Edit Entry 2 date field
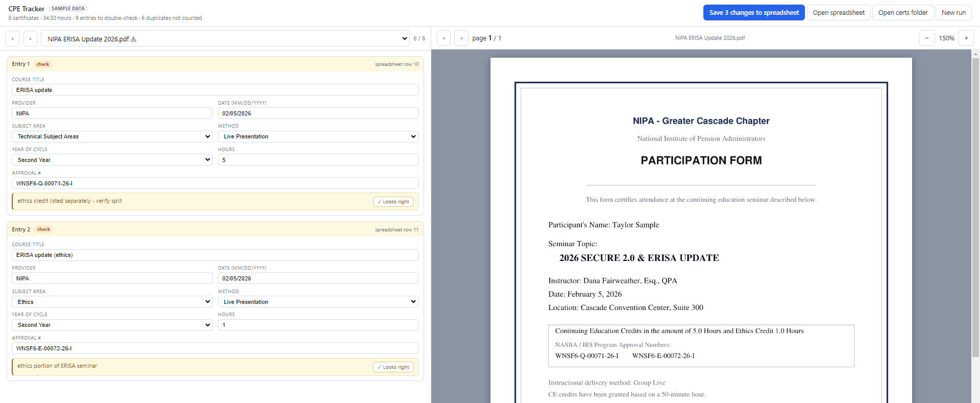The image size is (980, 403). [x=318, y=278]
